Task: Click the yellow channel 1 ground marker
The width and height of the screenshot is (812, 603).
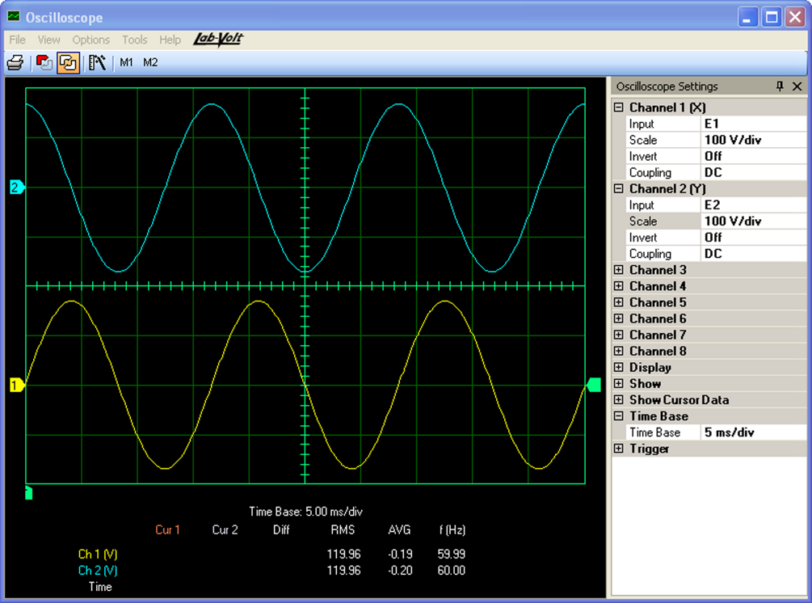Action: click(17, 385)
